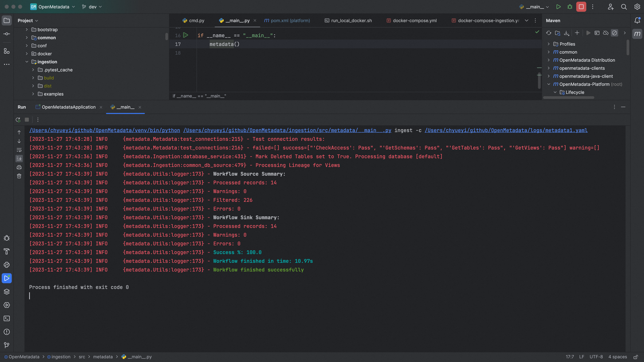This screenshot has width=644, height=362.
Task: Click the Debug bug icon in top toolbar
Action: (x=570, y=7)
